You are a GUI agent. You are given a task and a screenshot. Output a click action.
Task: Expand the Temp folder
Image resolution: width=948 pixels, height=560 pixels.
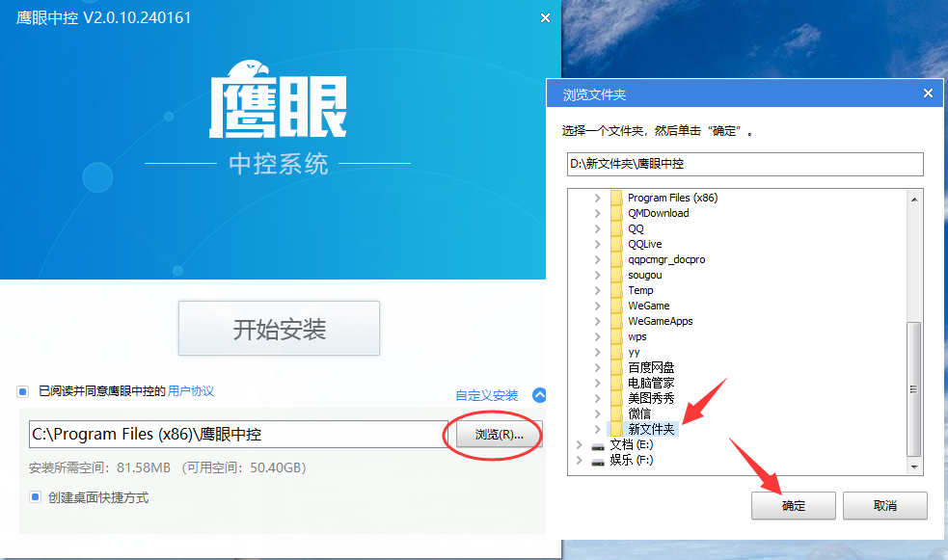[597, 290]
